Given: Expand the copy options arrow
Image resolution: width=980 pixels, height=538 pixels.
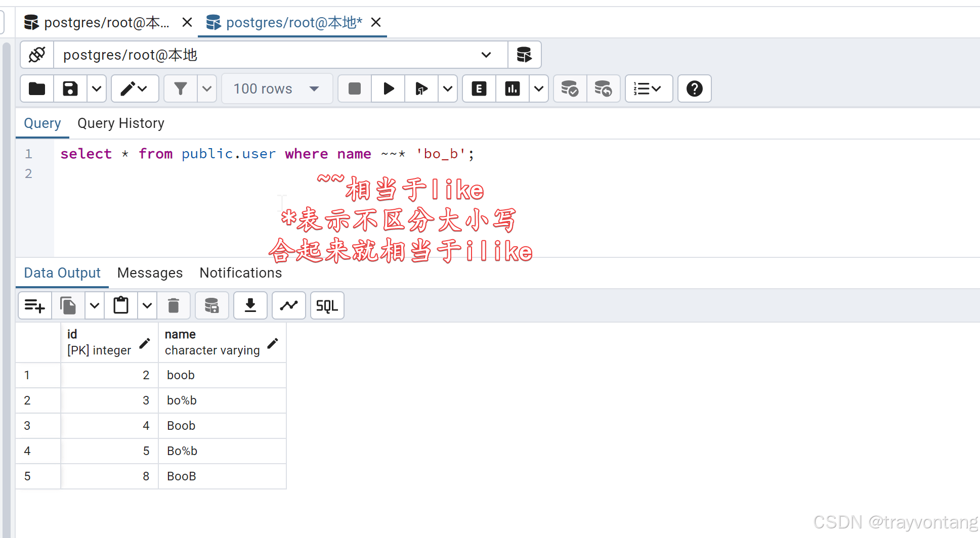Looking at the screenshot, I should pyautogui.click(x=94, y=305).
